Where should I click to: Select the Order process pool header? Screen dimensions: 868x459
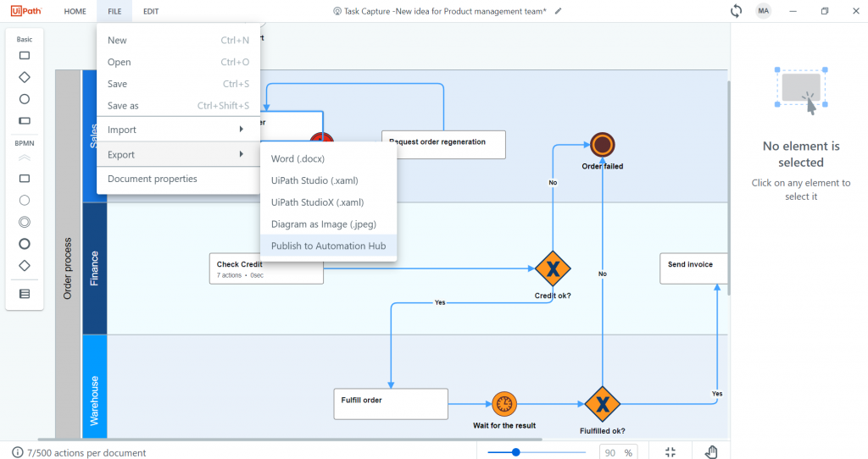click(x=68, y=254)
